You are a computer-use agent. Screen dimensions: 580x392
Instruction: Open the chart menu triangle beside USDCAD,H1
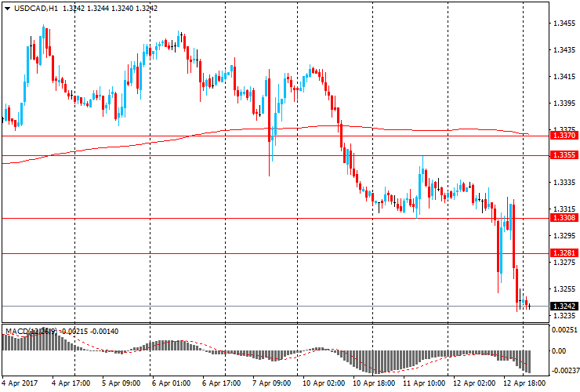(6, 8)
